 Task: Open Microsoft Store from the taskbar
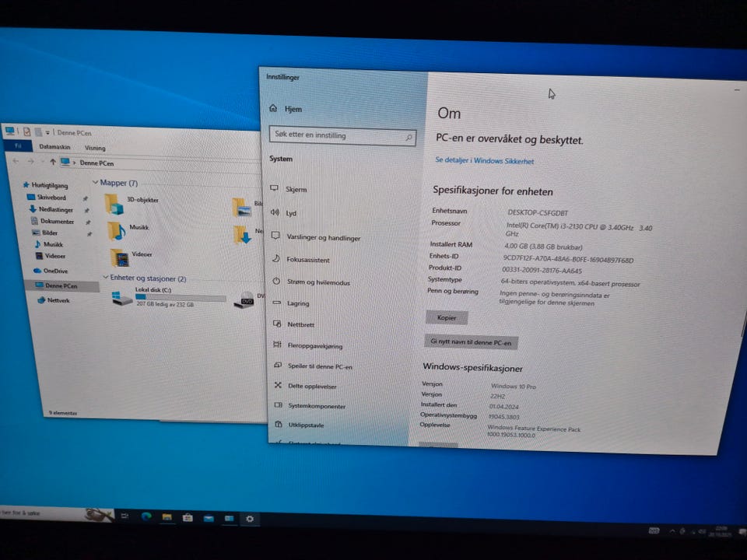(188, 518)
